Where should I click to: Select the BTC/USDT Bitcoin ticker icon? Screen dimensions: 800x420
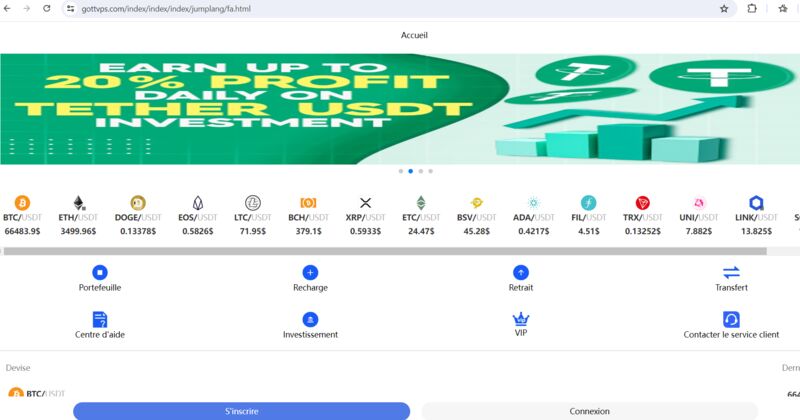coord(22,203)
